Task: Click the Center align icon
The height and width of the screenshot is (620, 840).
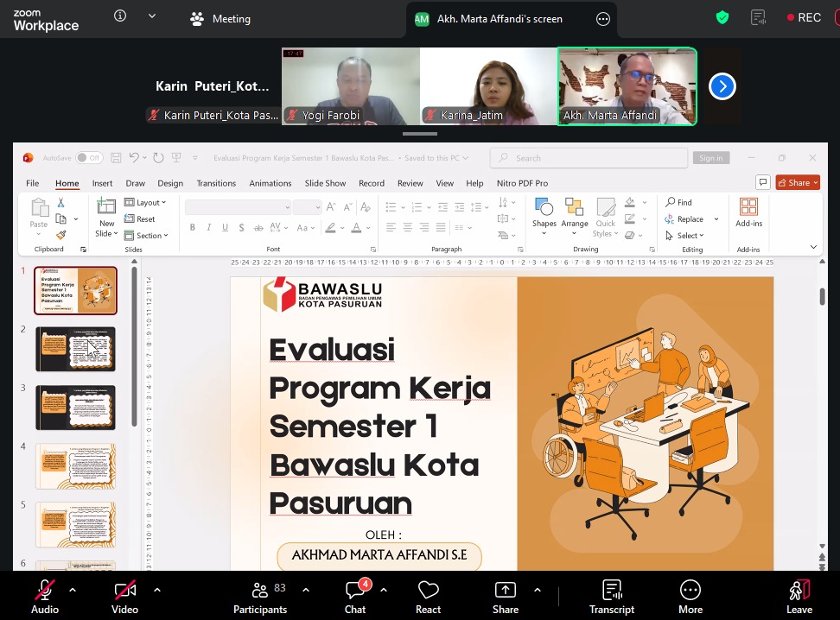Action: [x=407, y=228]
